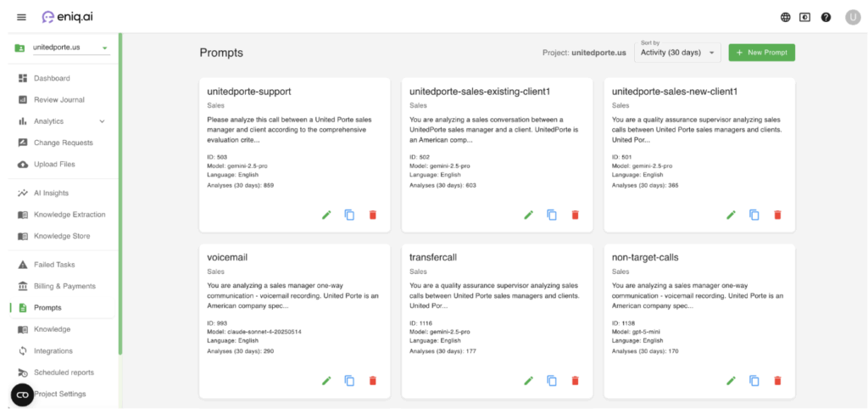This screenshot has height=409, width=868.
Task: Click the 'Analyses (30 days): 859' text
Action: (240, 185)
